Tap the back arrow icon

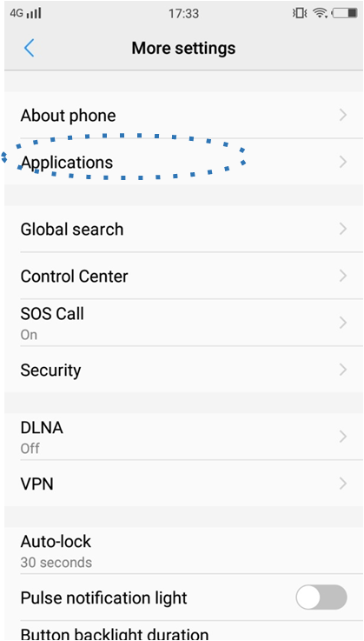tap(29, 48)
